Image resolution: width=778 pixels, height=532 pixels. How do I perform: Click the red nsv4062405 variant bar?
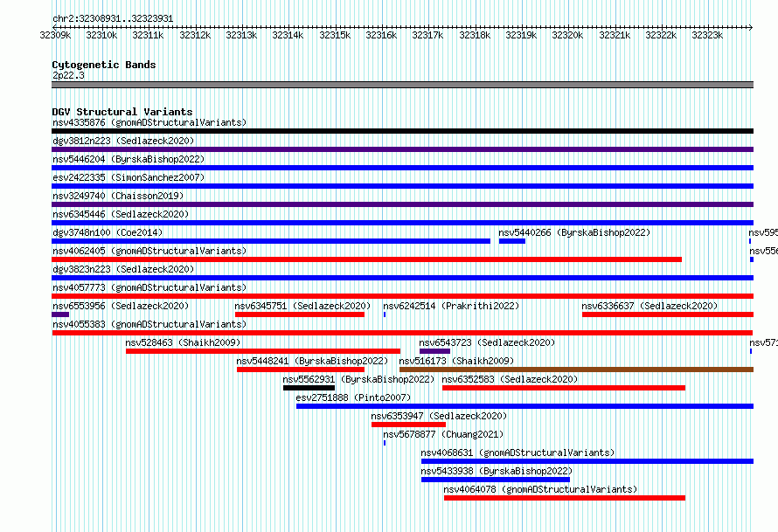click(x=366, y=259)
